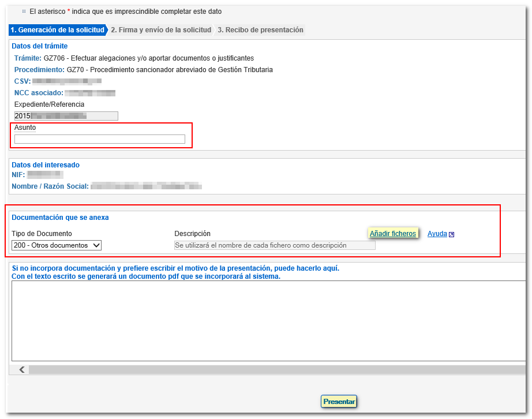The height and width of the screenshot is (419, 532).
Task: Click the external-link icon beside Ayuda
Action: [452, 234]
